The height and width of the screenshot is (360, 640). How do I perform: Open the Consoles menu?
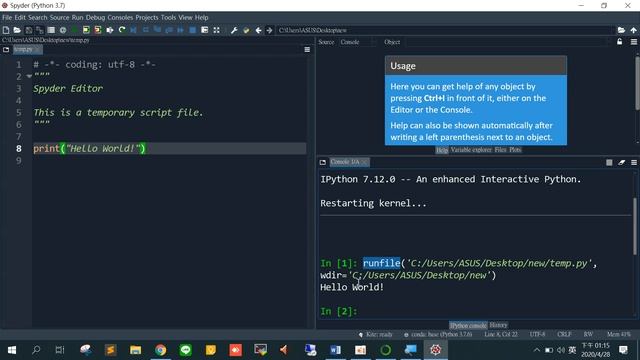tap(120, 18)
